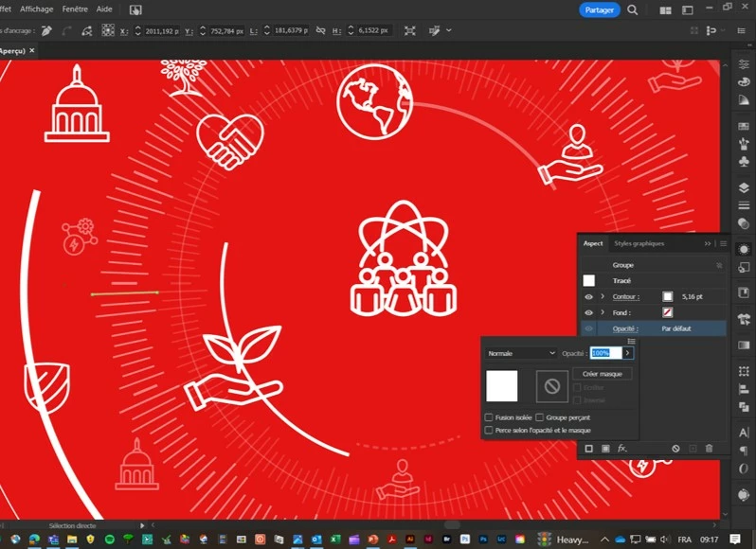
Task: Open the Brushes panel icon
Action: 744,144
